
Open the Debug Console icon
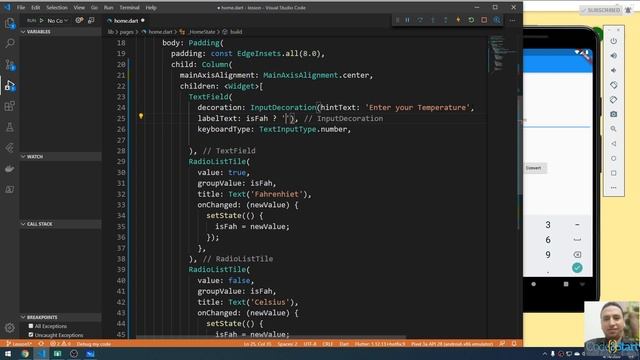pyautogui.click(x=91, y=20)
